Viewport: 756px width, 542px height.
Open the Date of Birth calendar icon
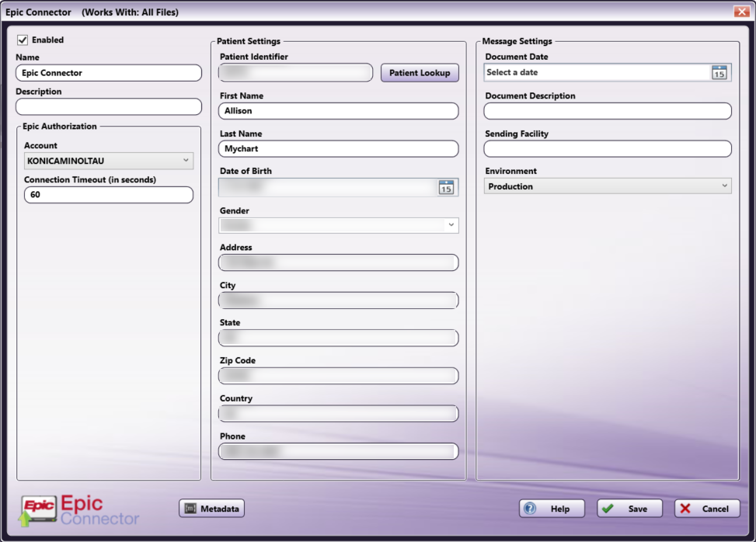(446, 187)
